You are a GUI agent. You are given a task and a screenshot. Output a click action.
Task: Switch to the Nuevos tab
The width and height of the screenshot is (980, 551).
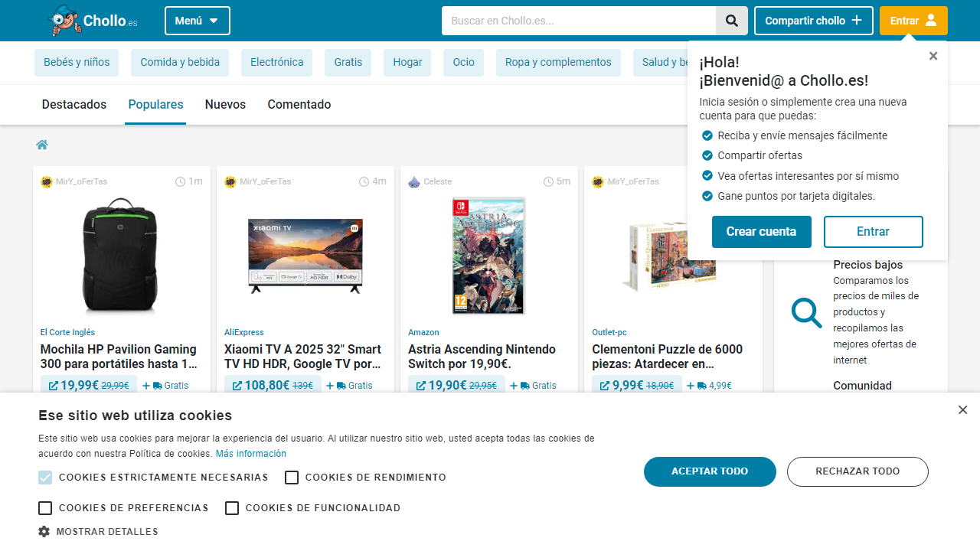click(x=225, y=105)
